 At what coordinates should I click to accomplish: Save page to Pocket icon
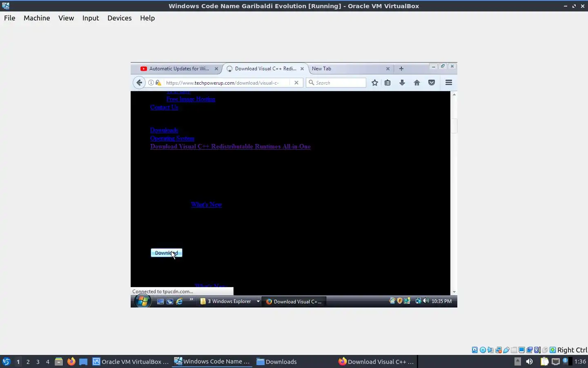432,83
